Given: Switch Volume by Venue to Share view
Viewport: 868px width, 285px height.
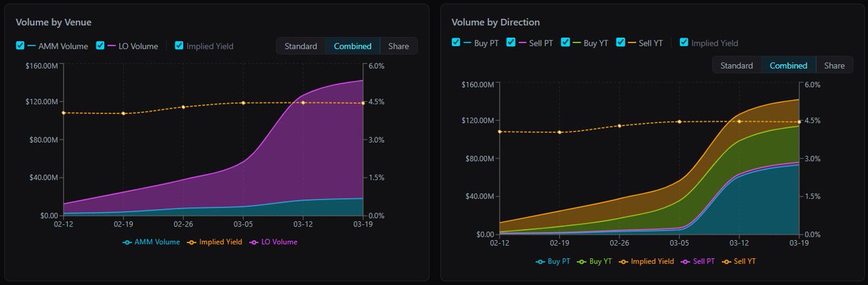Looking at the screenshot, I should [x=399, y=46].
